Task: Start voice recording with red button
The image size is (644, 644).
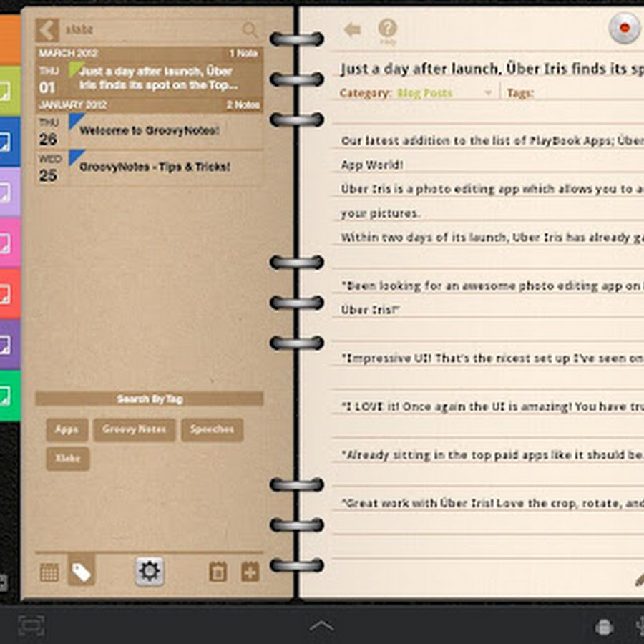Action: pyautogui.click(x=624, y=29)
